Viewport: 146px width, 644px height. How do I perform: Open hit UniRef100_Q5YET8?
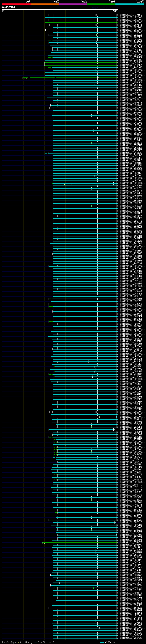coord(131,25)
